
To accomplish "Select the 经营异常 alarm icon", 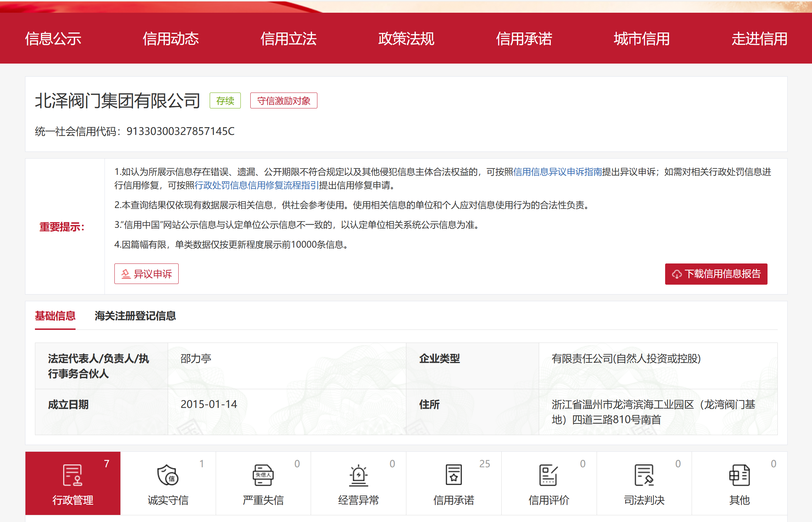I will [358, 475].
